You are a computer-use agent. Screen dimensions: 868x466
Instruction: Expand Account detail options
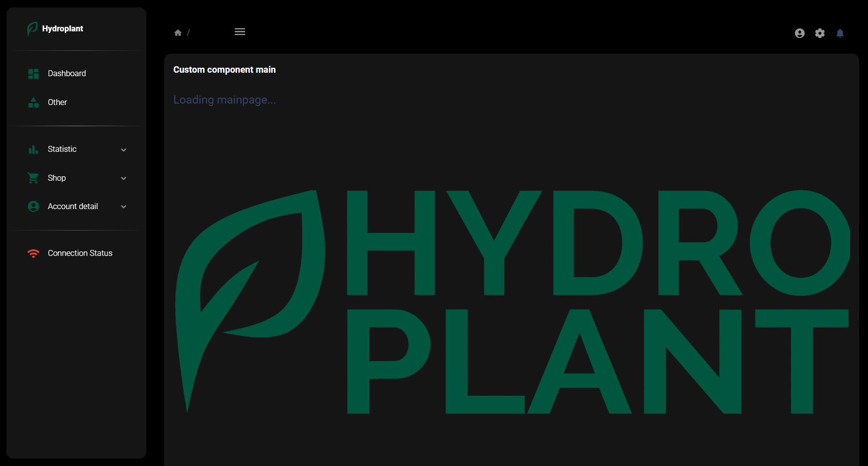(x=123, y=206)
